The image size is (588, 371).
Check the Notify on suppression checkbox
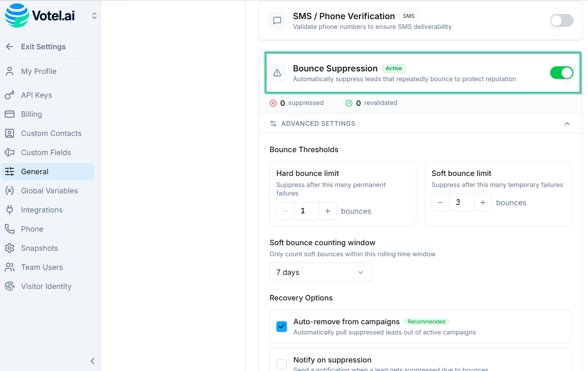coord(281,364)
